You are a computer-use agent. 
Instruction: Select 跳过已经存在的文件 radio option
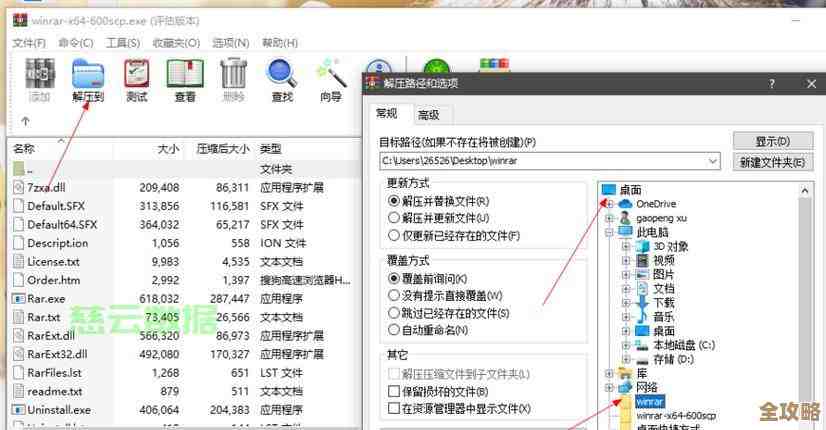(394, 312)
